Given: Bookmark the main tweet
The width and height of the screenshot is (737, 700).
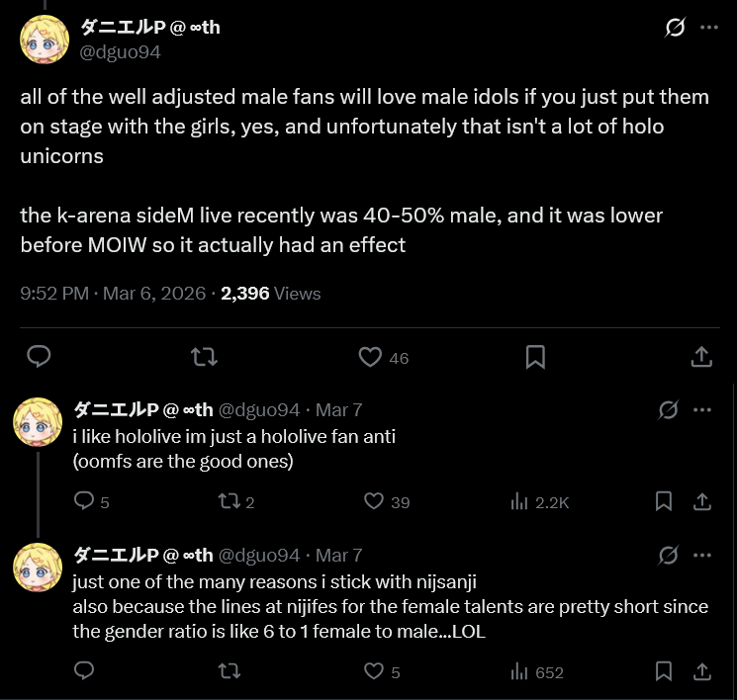Looking at the screenshot, I should tap(535, 357).
